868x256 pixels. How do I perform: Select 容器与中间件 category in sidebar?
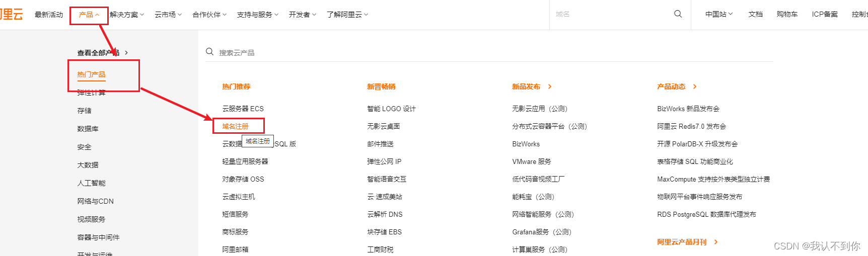click(x=98, y=237)
